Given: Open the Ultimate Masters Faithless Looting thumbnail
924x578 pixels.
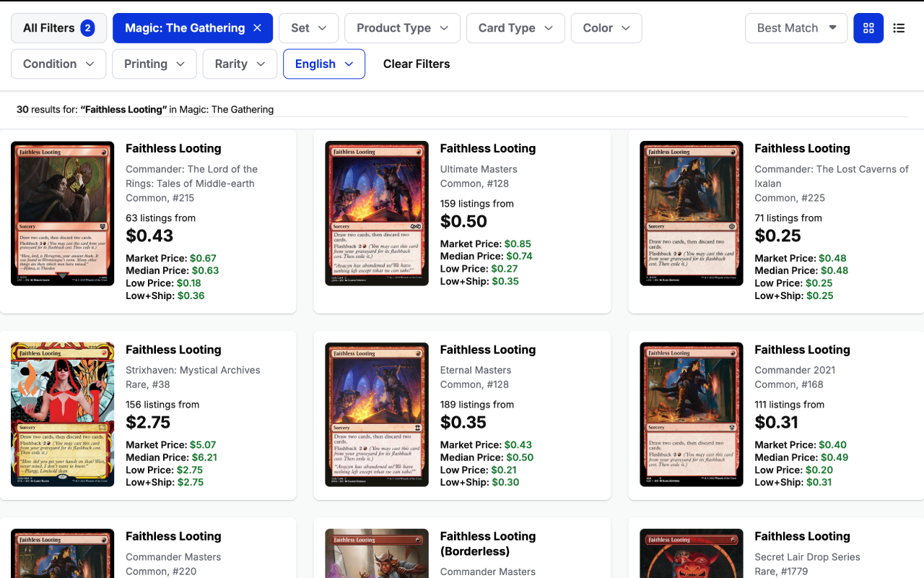Looking at the screenshot, I should tap(377, 213).
